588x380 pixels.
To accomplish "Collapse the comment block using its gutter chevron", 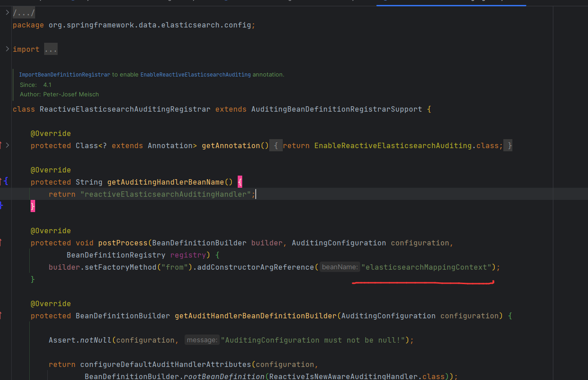I will click(x=7, y=74).
